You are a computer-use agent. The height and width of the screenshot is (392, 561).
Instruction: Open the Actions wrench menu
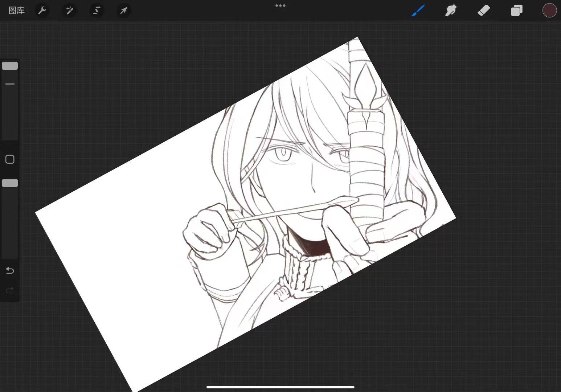pos(42,11)
